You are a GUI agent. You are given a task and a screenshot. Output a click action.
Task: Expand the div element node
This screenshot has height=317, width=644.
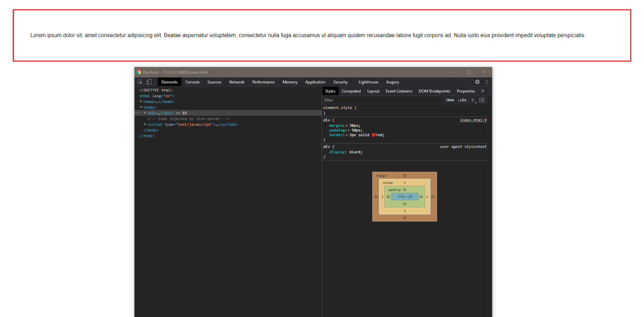(145, 113)
